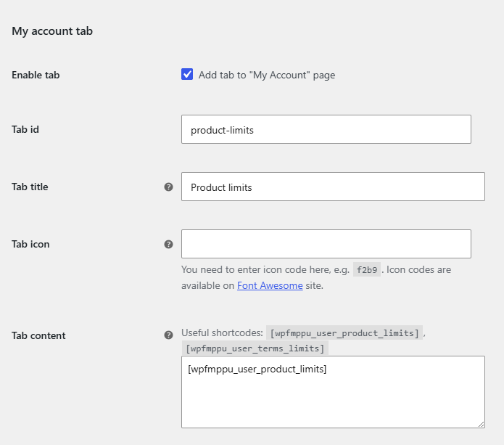Click the "Tab title" label
The height and width of the screenshot is (445, 504).
coord(30,187)
